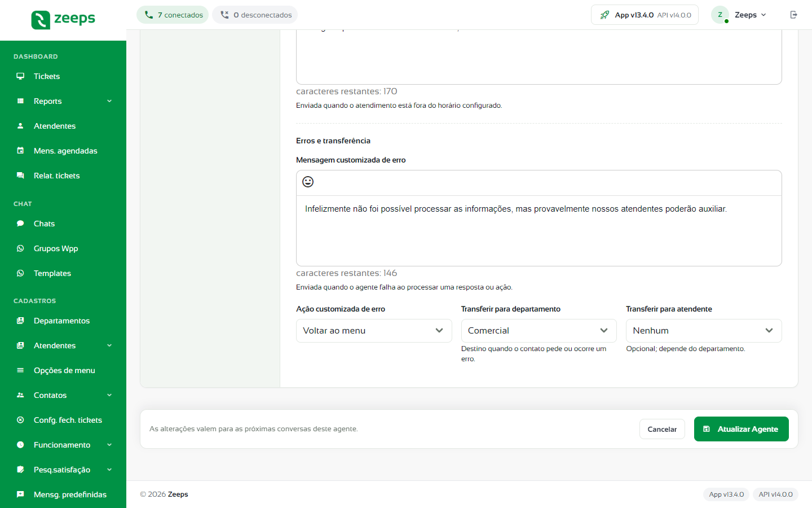The width and height of the screenshot is (812, 508).
Task: Click the Departamentos icon in sidebar
Action: click(x=20, y=321)
